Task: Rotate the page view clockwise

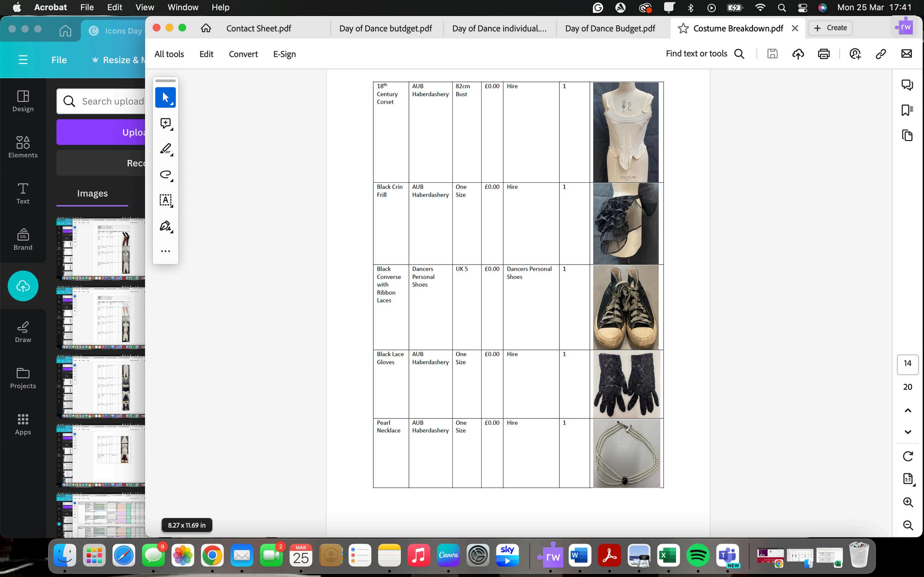Action: pos(908,456)
